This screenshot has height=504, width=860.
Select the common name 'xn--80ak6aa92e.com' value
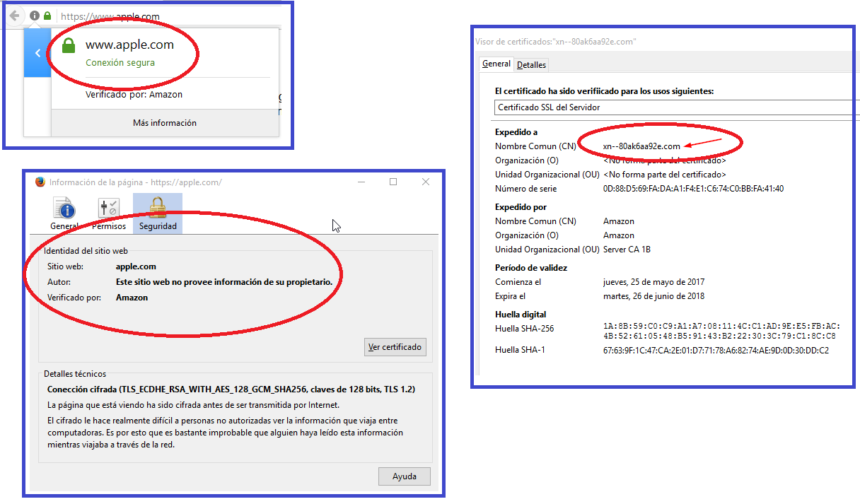pyautogui.click(x=641, y=146)
